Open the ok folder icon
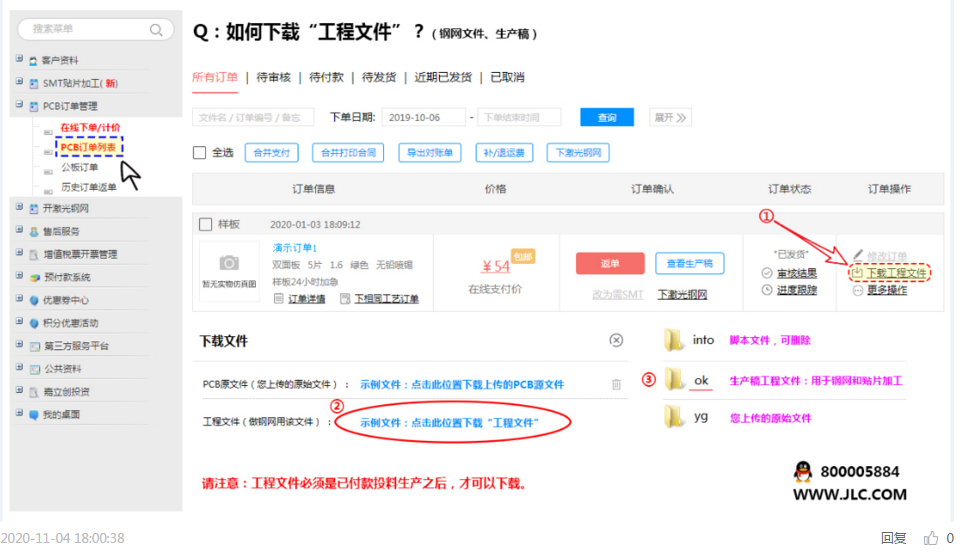Screen dimensions: 965x557 pyautogui.click(x=675, y=380)
